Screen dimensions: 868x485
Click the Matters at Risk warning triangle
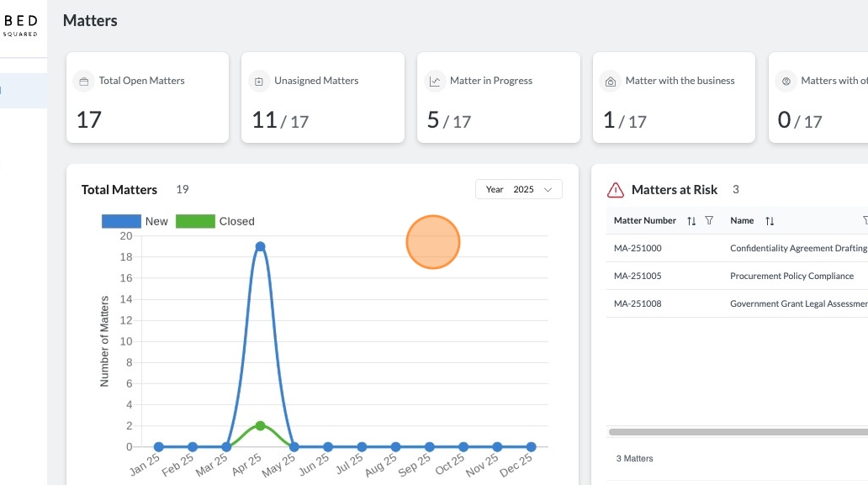[x=616, y=190]
